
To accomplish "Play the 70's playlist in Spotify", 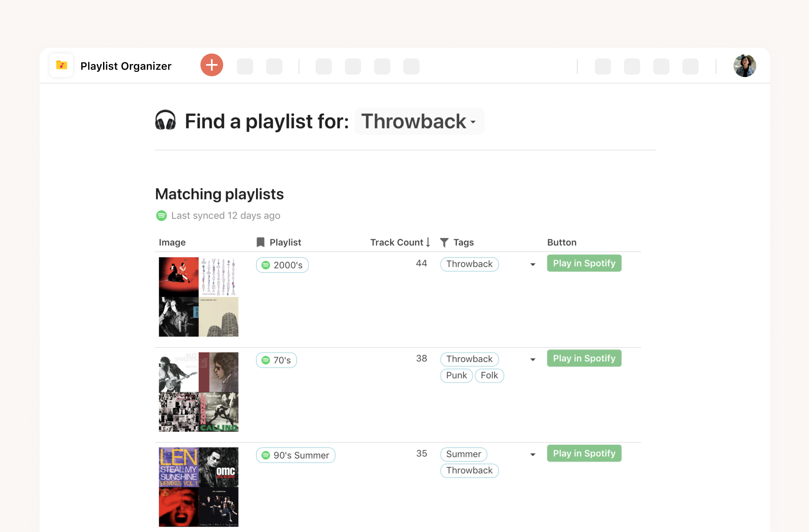I will coord(584,358).
